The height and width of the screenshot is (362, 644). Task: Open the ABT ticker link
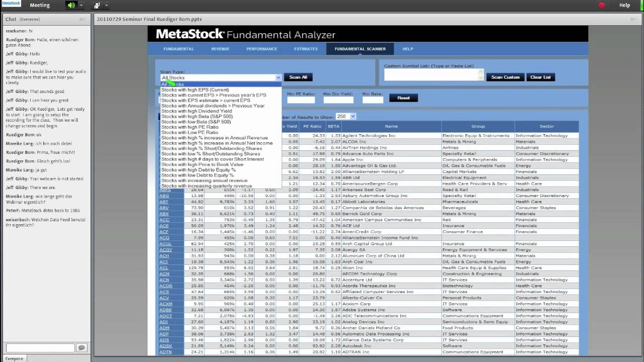coord(164,202)
